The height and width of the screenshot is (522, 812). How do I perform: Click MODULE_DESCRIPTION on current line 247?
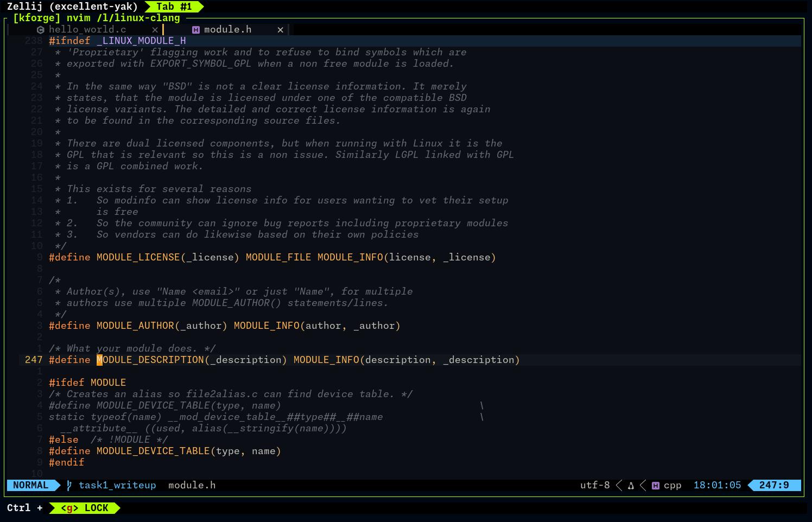(x=150, y=360)
